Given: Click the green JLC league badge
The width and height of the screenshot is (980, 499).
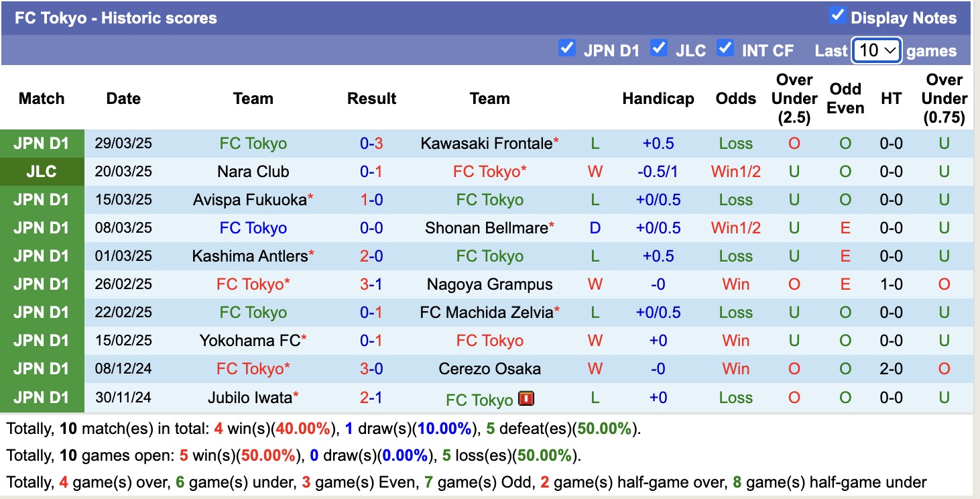Looking at the screenshot, I should pos(42,171).
